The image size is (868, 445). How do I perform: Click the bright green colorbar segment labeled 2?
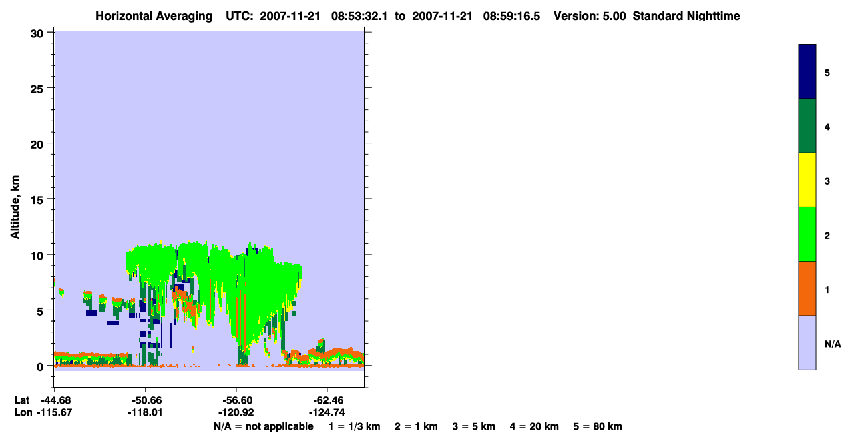click(x=807, y=234)
